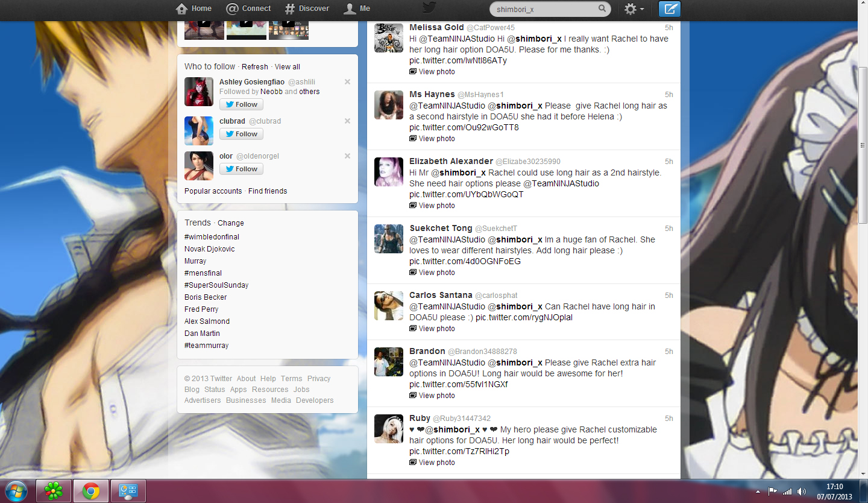Click Ruby's avatar
The image size is (868, 503).
point(389,429)
